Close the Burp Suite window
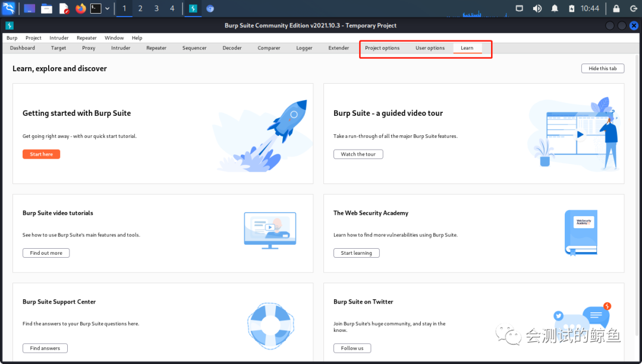Image resolution: width=642 pixels, height=364 pixels. click(634, 26)
